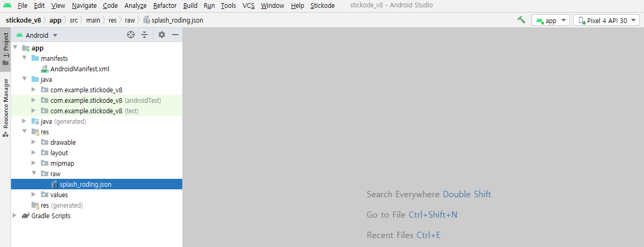
Task: Click the Android Studio logo icon
Action: [x=7, y=5]
